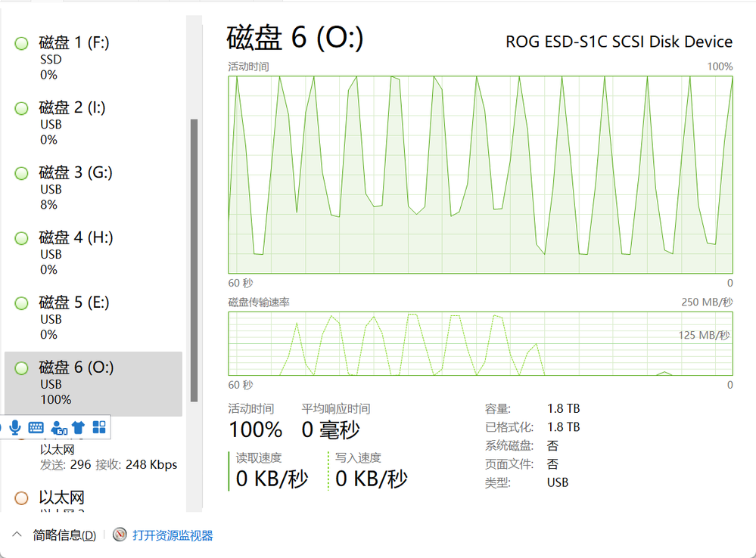Click the green circle icon for 磁盘 3
The width and height of the screenshot is (756, 558).
21,173
